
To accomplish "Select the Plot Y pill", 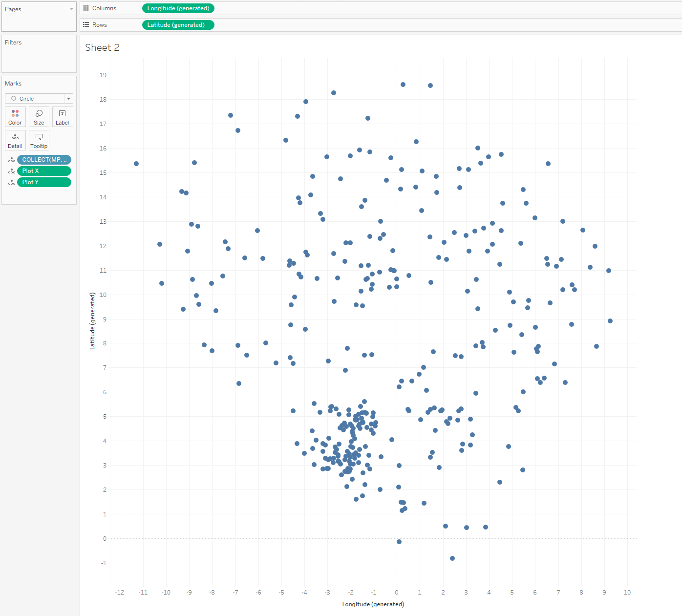I will click(44, 182).
